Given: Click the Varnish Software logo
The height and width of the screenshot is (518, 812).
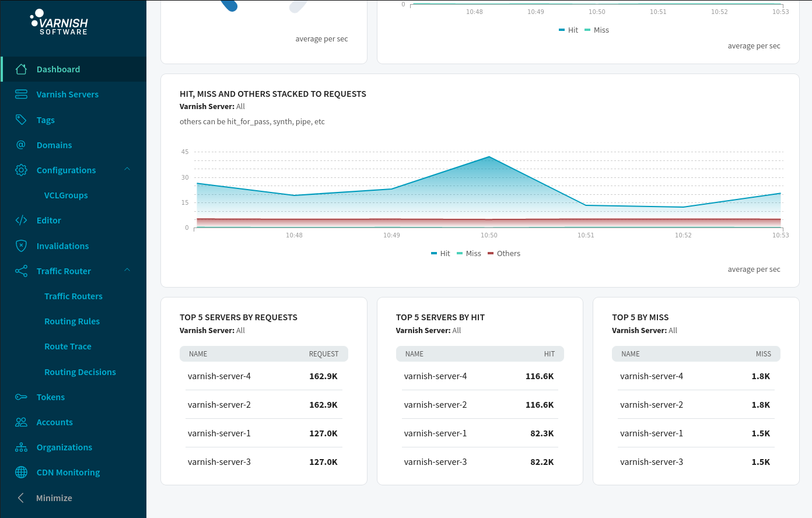Looking at the screenshot, I should (59, 22).
